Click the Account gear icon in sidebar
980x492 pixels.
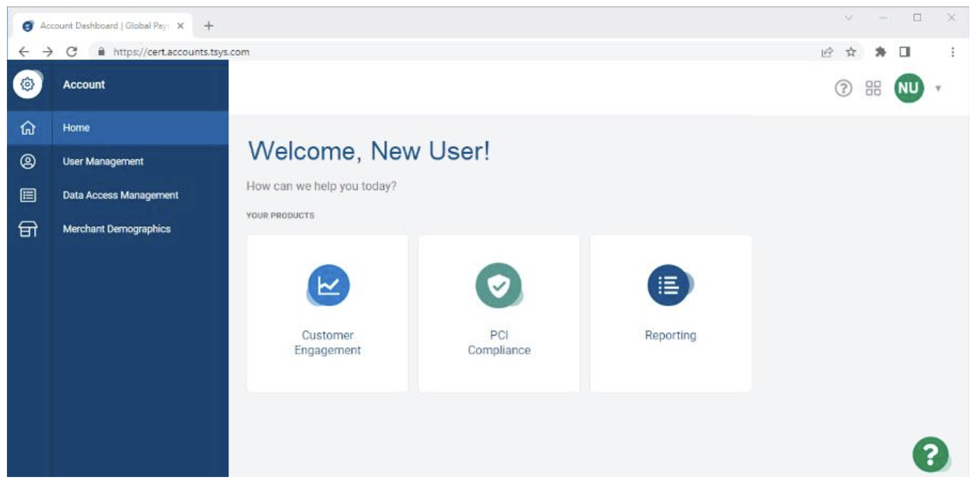pos(27,84)
